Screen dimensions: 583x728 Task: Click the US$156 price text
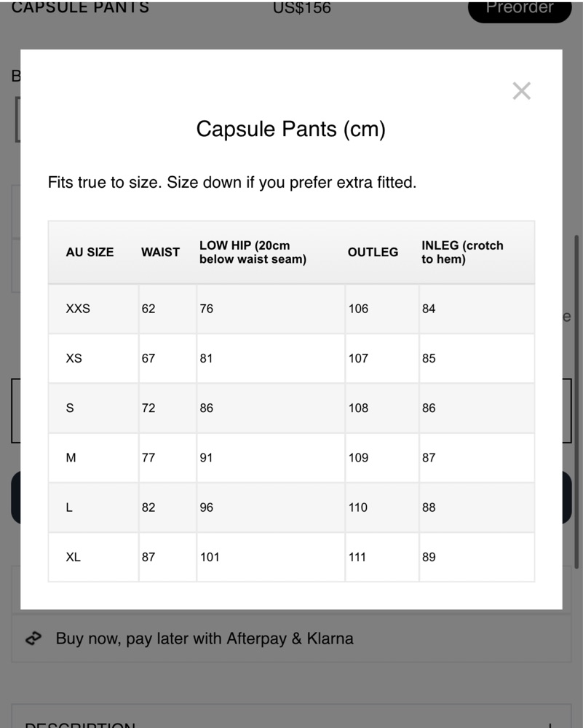coord(302,7)
